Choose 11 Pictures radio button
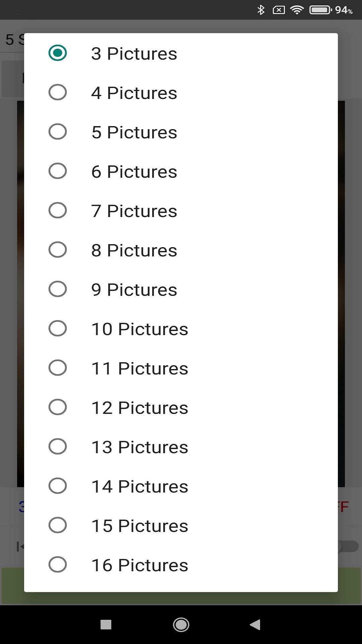362x644 pixels. pos(58,368)
